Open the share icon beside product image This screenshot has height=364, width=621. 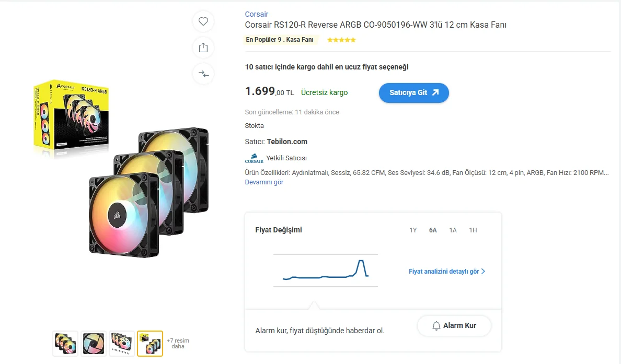click(x=203, y=48)
